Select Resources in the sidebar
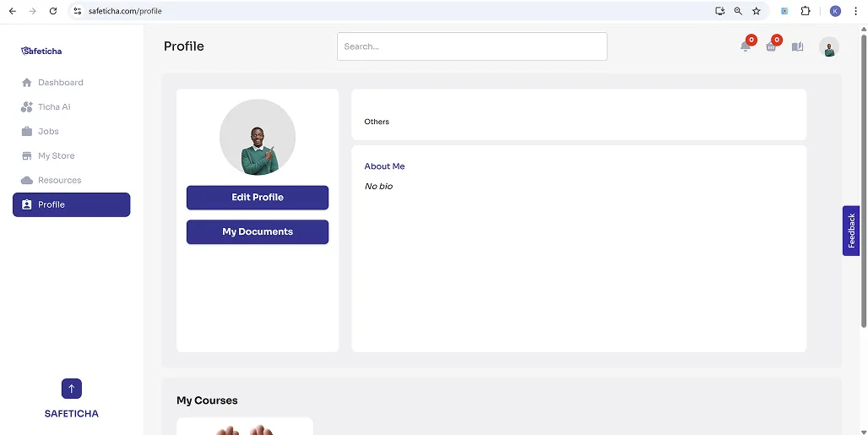Viewport: 868px width, 435px height. pos(72,180)
